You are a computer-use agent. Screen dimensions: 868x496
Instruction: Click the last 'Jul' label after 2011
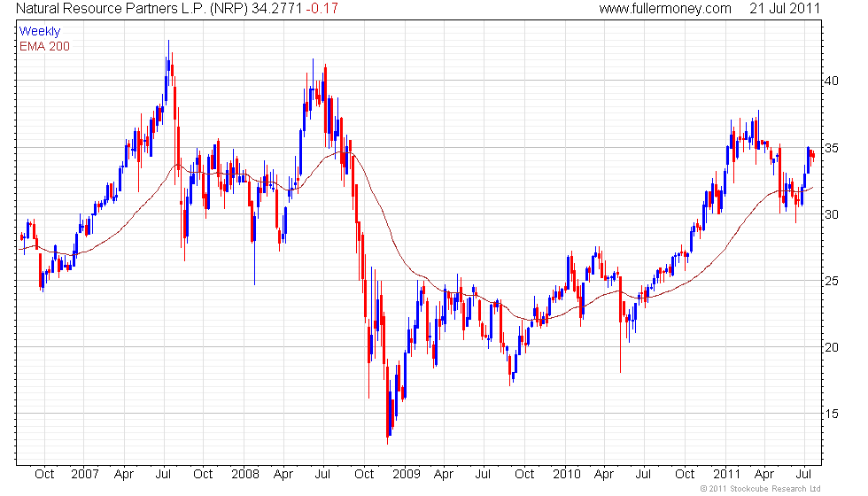pos(804,475)
